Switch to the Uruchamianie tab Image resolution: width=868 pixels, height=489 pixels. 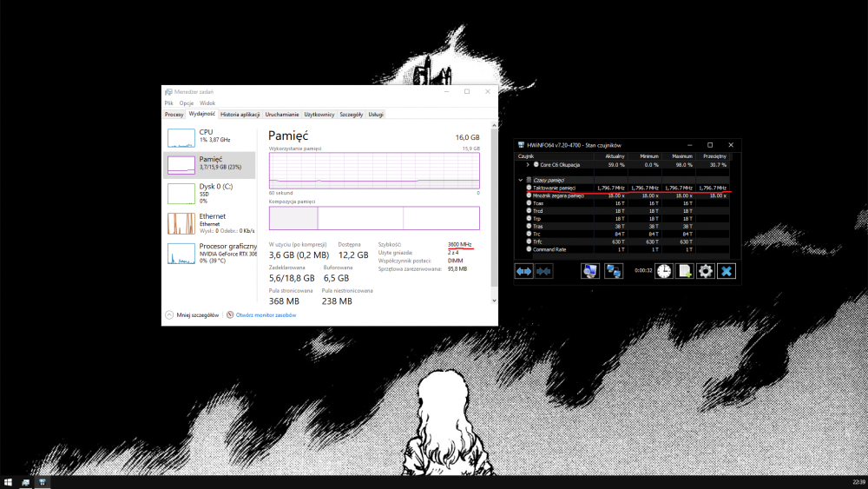pyautogui.click(x=282, y=115)
